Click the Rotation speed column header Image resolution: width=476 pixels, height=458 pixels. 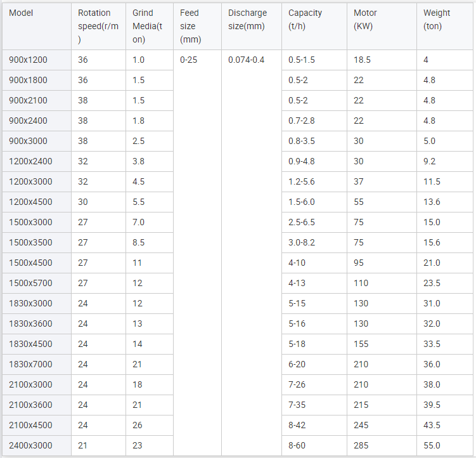point(98,26)
